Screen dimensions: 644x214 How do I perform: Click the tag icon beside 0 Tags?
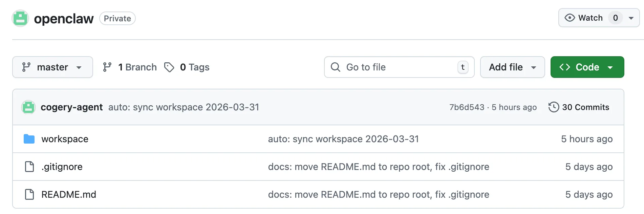(169, 67)
